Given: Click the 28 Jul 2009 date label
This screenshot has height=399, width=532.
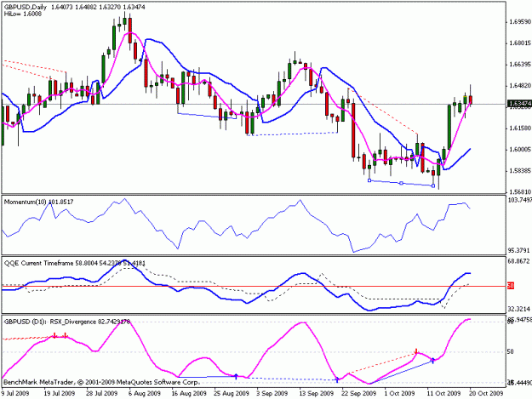Looking at the screenshot, I should 102,393.
